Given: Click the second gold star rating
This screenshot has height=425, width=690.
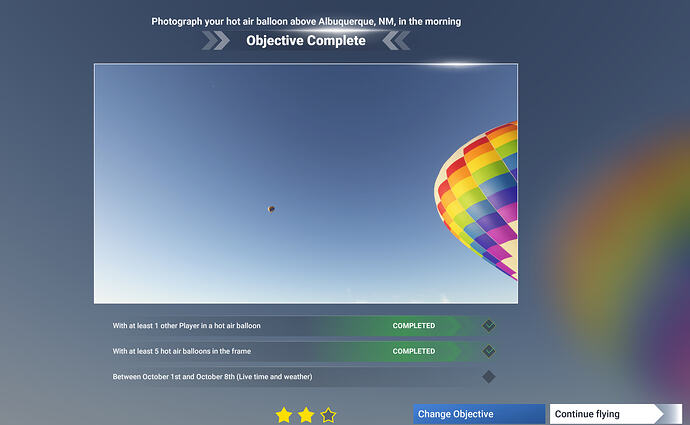Looking at the screenshot, I should pos(306,414).
